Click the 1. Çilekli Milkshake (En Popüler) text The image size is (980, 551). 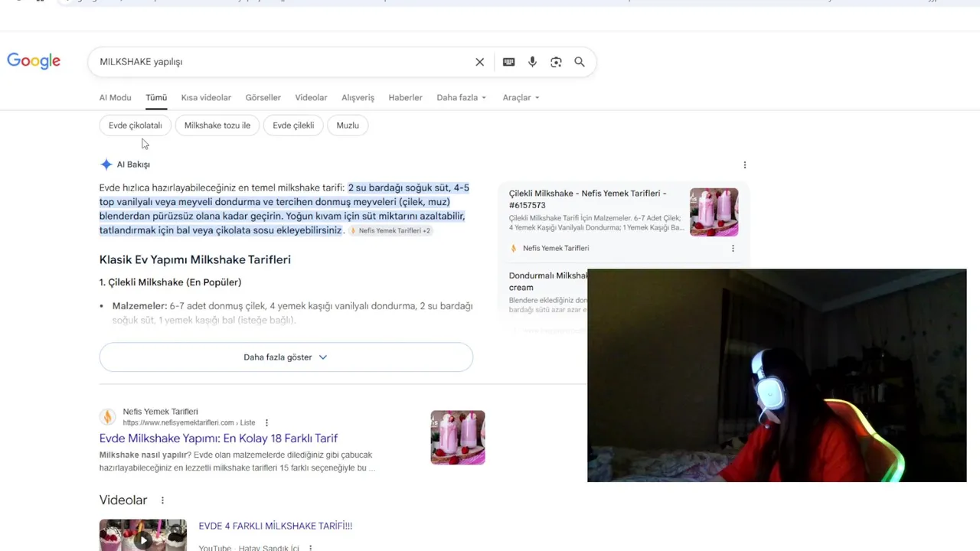click(x=170, y=282)
